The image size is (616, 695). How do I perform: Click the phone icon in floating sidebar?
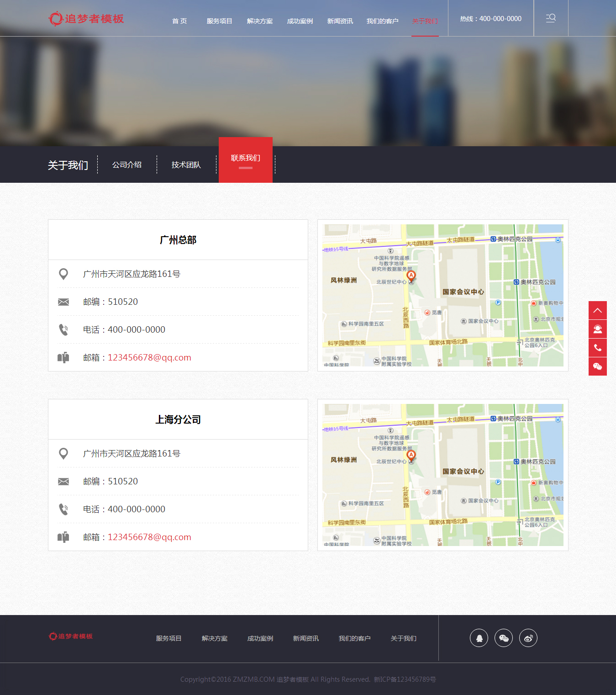tap(597, 348)
